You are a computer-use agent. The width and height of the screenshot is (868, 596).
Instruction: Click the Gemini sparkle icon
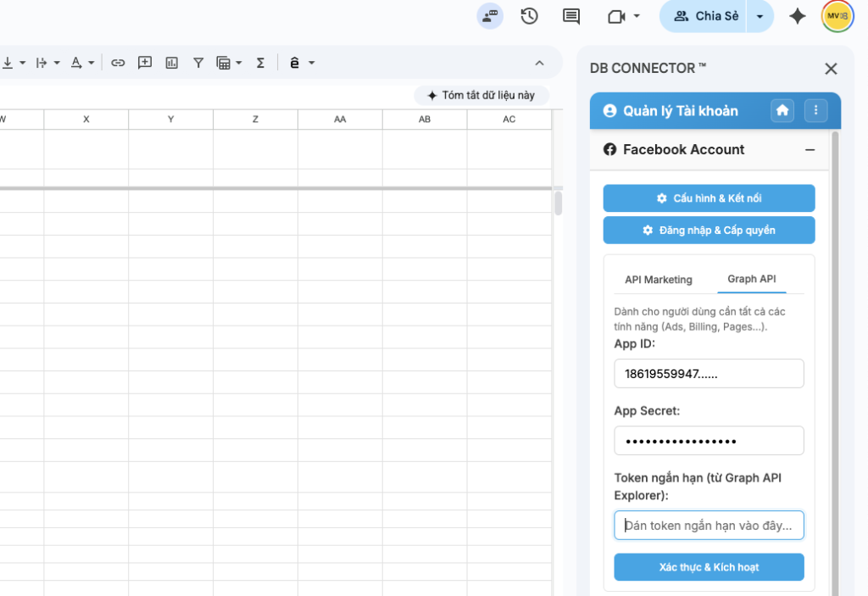(x=797, y=16)
